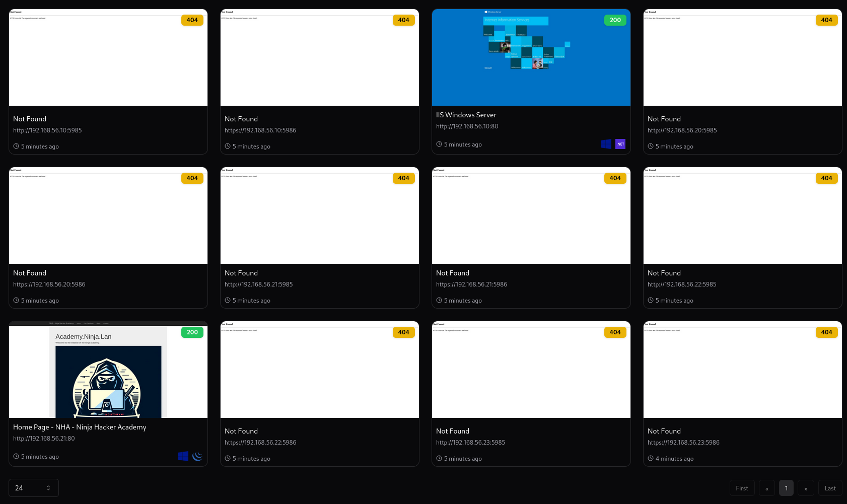Click the URL https://192.168.56.22:5986
847x504 pixels.
[x=260, y=443]
